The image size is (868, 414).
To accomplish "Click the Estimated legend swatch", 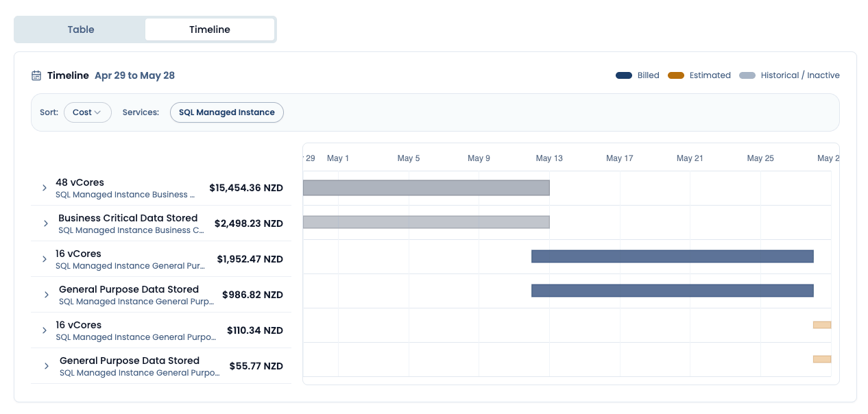I will tap(676, 75).
